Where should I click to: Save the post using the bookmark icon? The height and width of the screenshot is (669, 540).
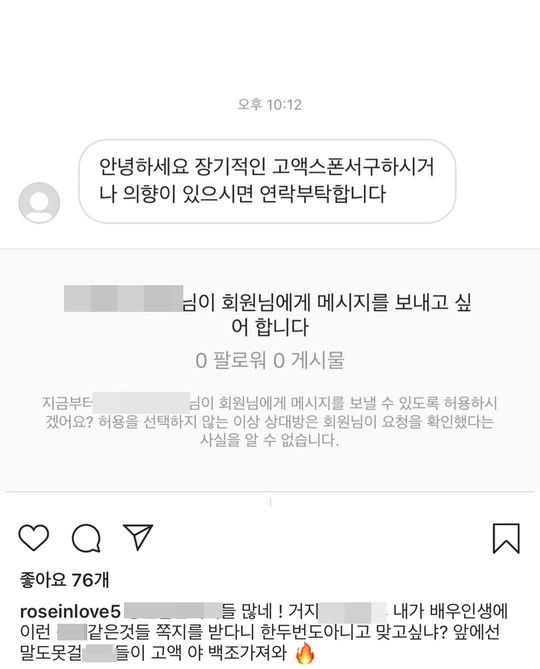coord(506,538)
